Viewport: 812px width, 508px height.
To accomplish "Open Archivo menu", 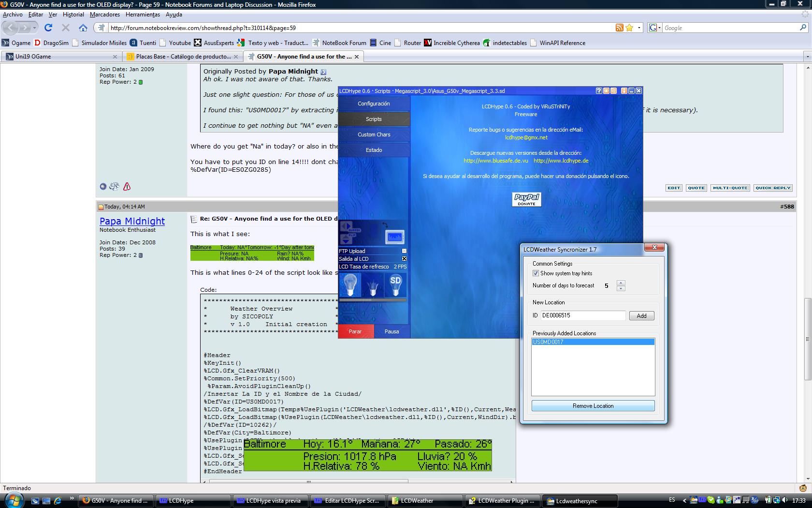I will click(x=13, y=15).
